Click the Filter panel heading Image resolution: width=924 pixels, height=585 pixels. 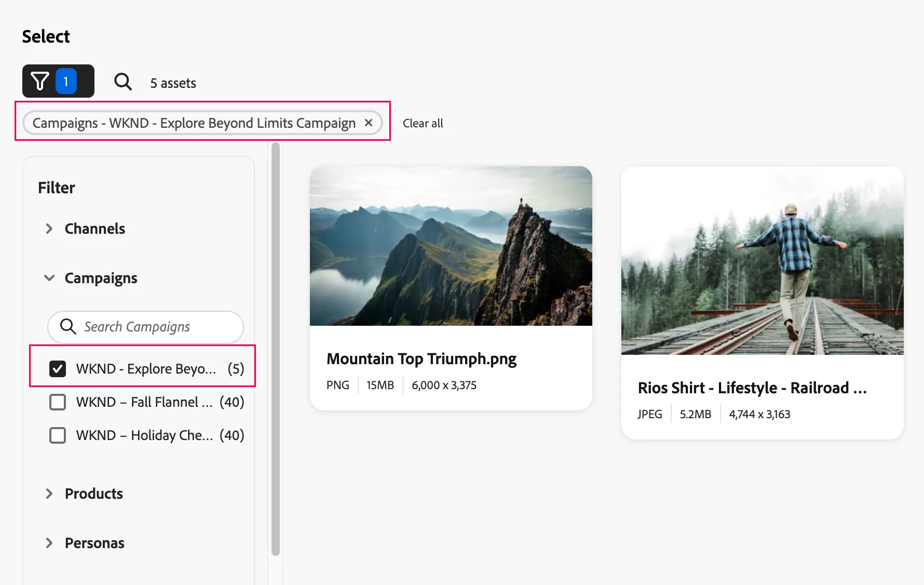[x=57, y=188]
